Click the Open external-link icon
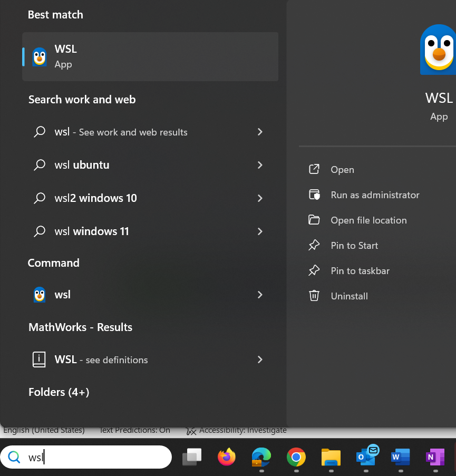Viewport: 456px width, 476px height. coord(314,169)
